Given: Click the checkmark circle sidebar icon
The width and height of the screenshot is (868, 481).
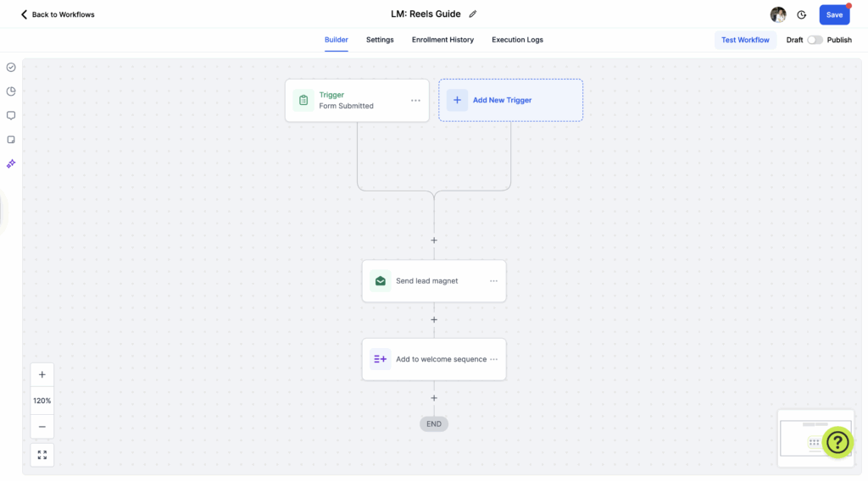Looking at the screenshot, I should [x=11, y=67].
